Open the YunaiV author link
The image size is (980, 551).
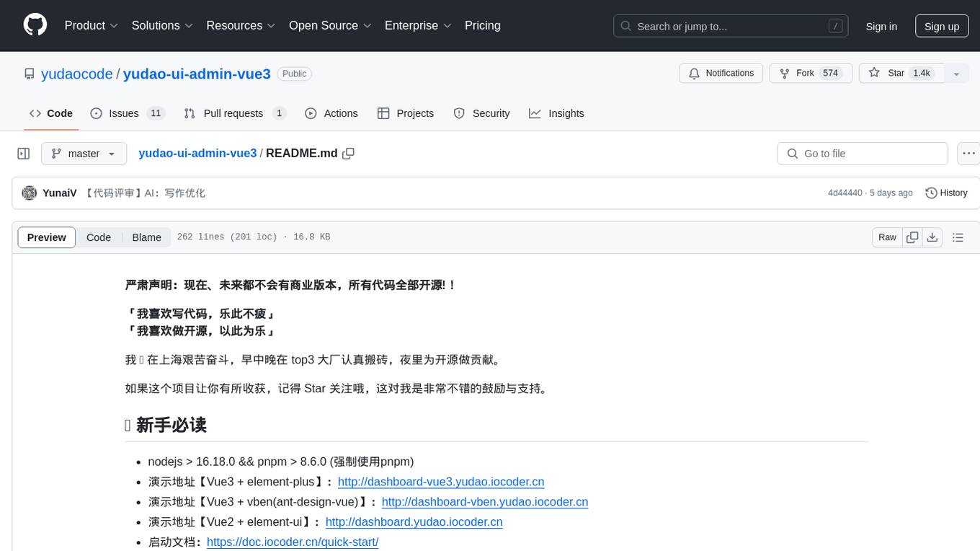click(60, 193)
